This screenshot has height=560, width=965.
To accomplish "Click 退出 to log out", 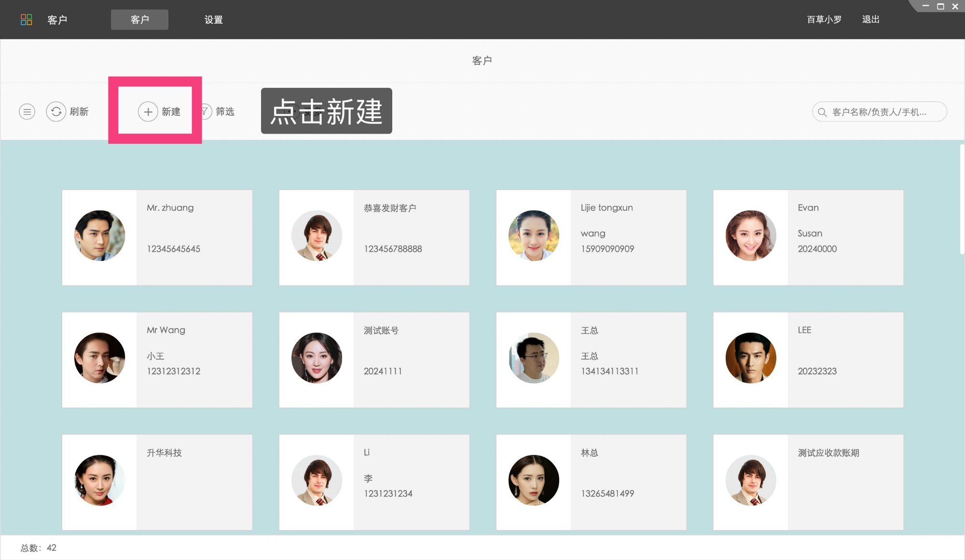I will [870, 19].
